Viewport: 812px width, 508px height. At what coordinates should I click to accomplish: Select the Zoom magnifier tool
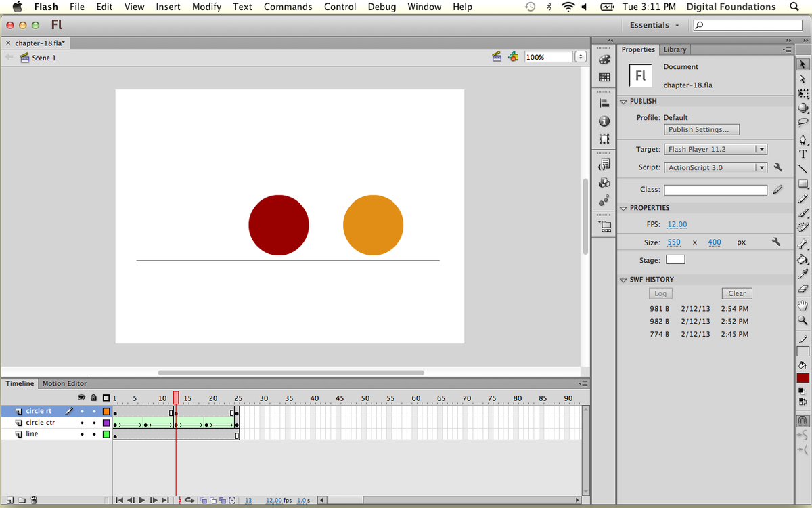tap(803, 320)
